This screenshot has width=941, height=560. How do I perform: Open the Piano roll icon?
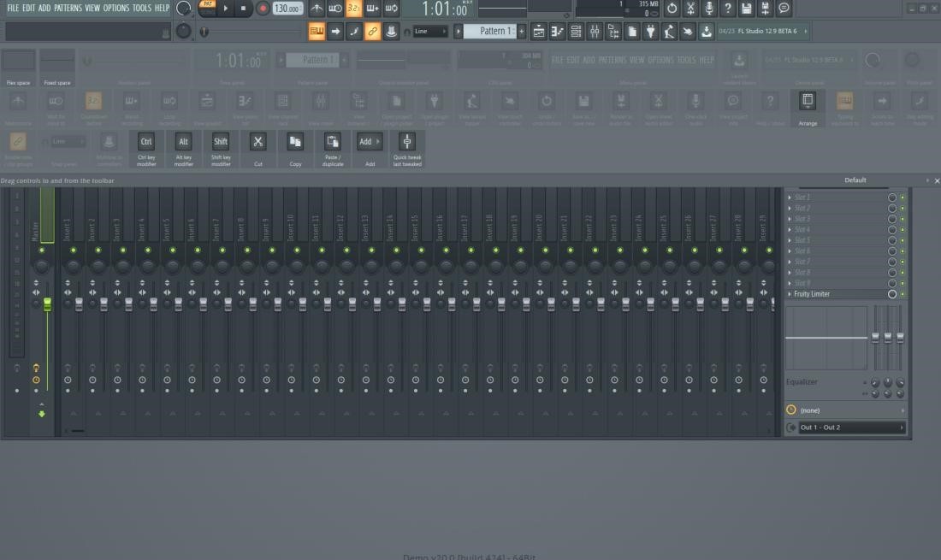tap(555, 30)
